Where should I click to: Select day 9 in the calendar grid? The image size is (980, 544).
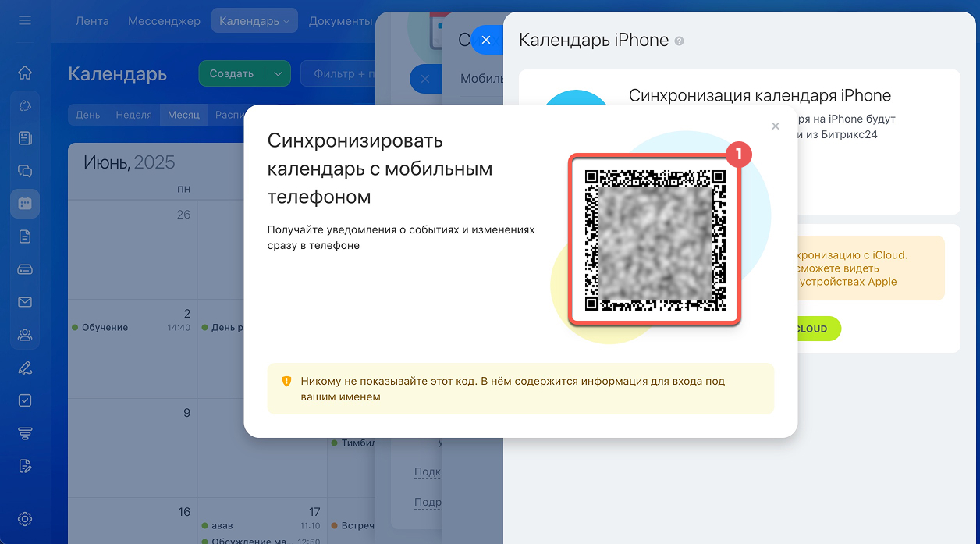[x=186, y=413]
